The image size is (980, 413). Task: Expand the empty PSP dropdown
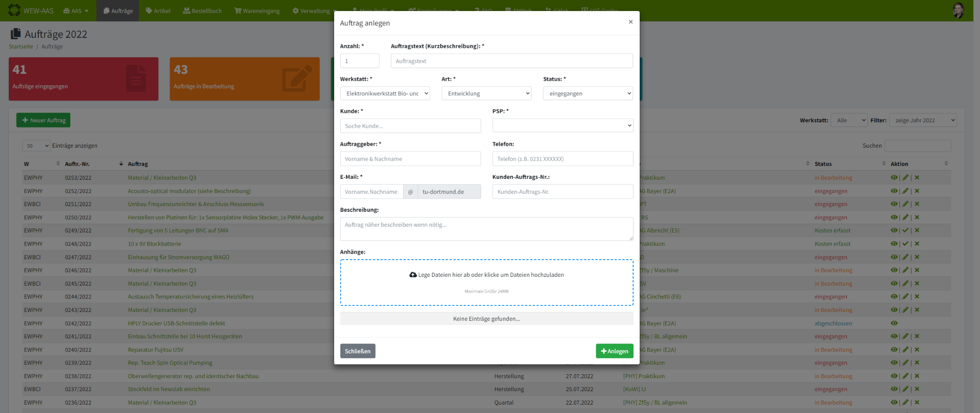[x=562, y=126]
